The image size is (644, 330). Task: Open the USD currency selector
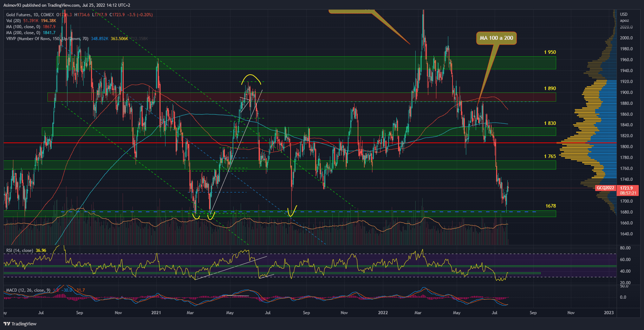pyautogui.click(x=624, y=14)
